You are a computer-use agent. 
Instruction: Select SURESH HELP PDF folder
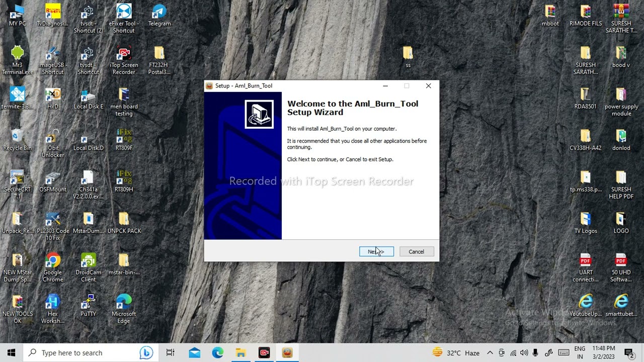point(621,184)
